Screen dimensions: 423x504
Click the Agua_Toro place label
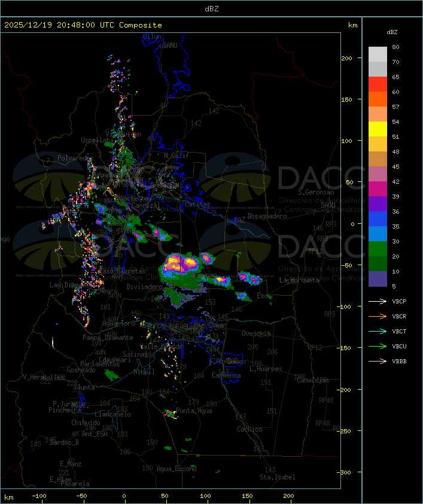(118, 323)
